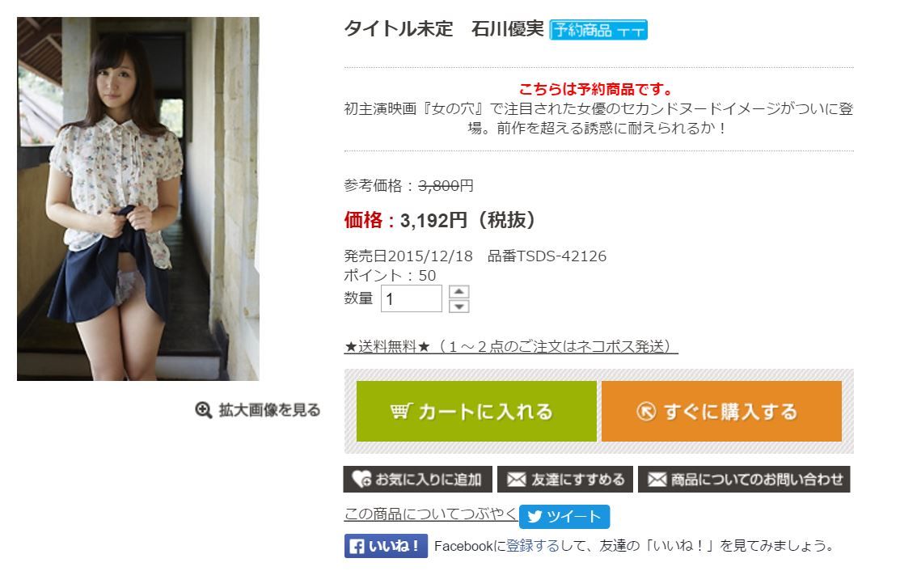900x588 pixels.
Task: Click the 数量 quantity input field
Action: (412, 298)
